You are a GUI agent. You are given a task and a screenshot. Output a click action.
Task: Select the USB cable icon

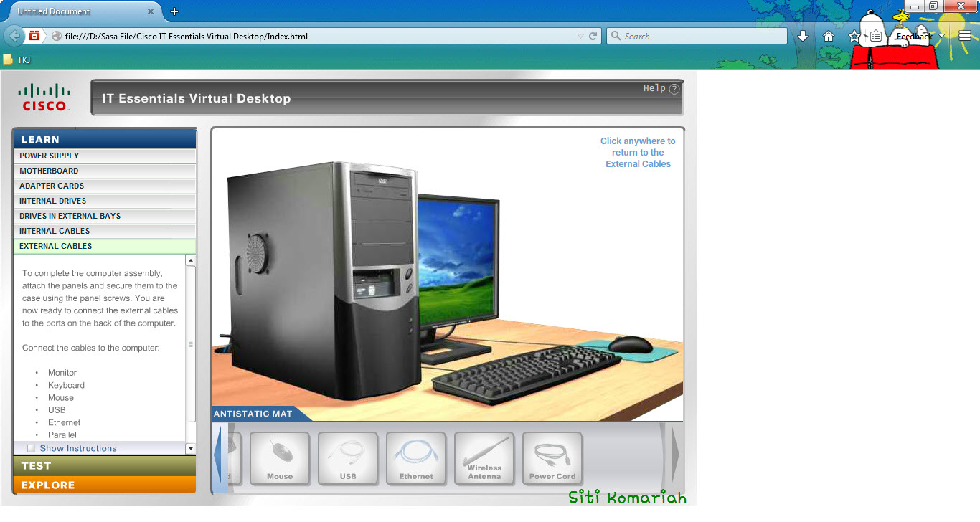348,458
